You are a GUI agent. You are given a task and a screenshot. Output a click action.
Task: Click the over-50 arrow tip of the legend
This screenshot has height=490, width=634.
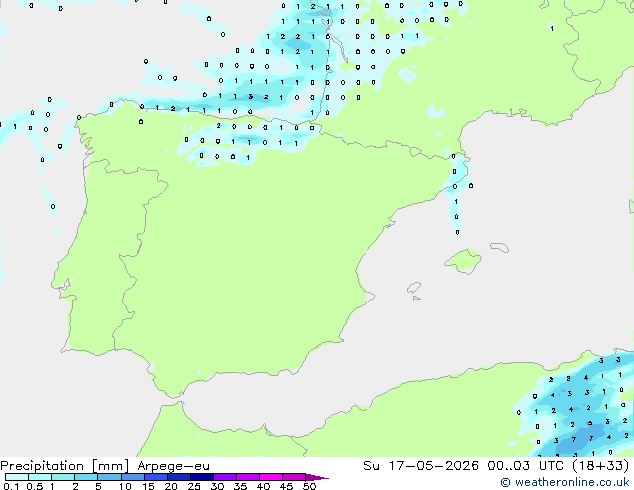click(x=317, y=477)
